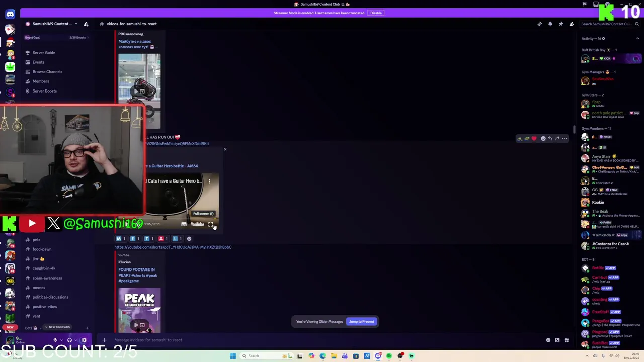Collapse the Activity section
The image size is (644, 362).
(x=638, y=38)
